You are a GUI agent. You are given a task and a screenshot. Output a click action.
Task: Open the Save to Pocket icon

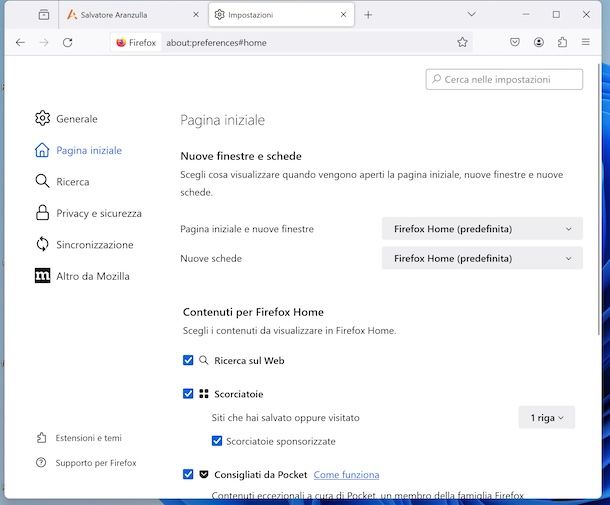click(x=515, y=42)
